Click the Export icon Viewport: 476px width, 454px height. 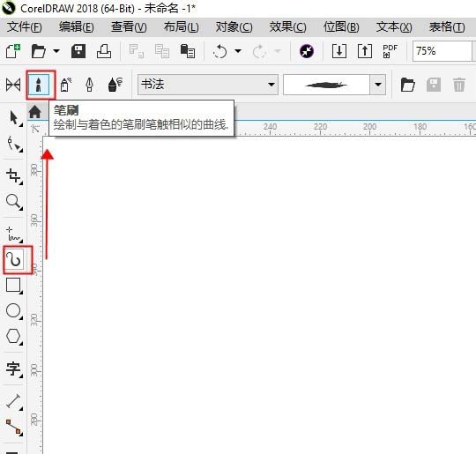(x=365, y=51)
